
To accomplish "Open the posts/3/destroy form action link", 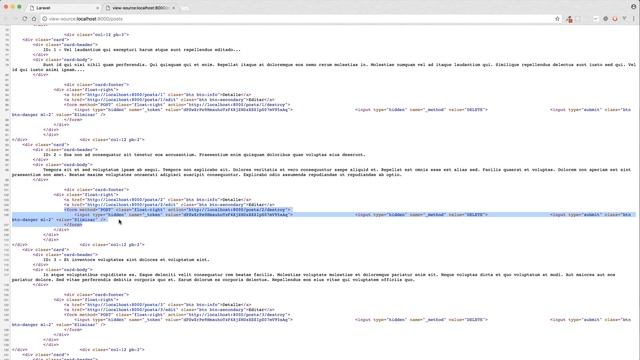I will [237, 315].
